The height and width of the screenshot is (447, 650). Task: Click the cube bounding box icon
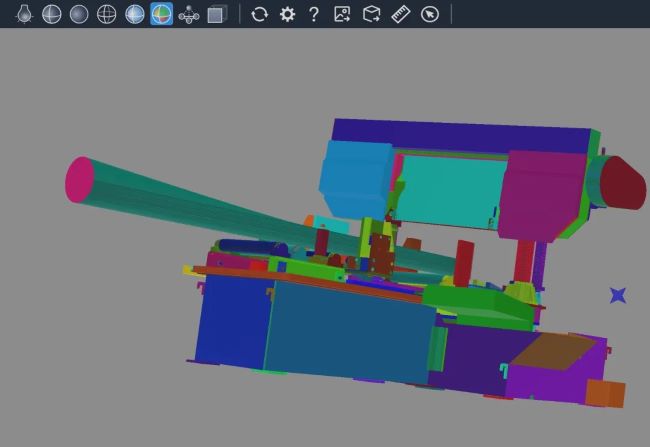coord(216,14)
